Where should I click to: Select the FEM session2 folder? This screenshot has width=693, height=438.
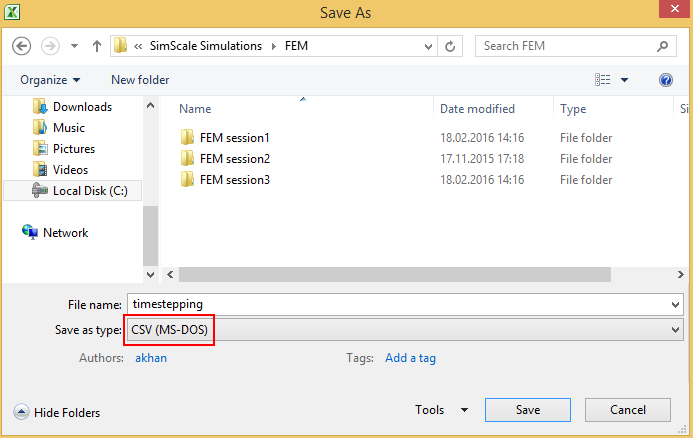[x=234, y=159]
